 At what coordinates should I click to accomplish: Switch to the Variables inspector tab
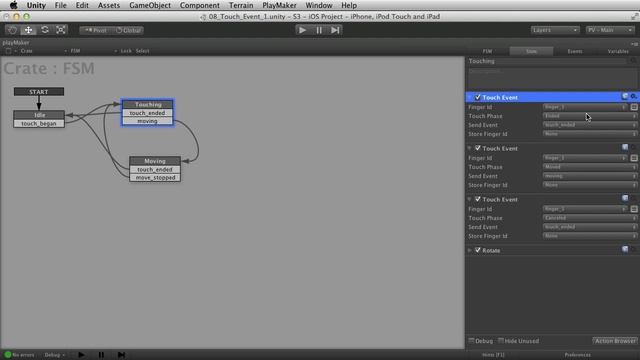pyautogui.click(x=618, y=51)
